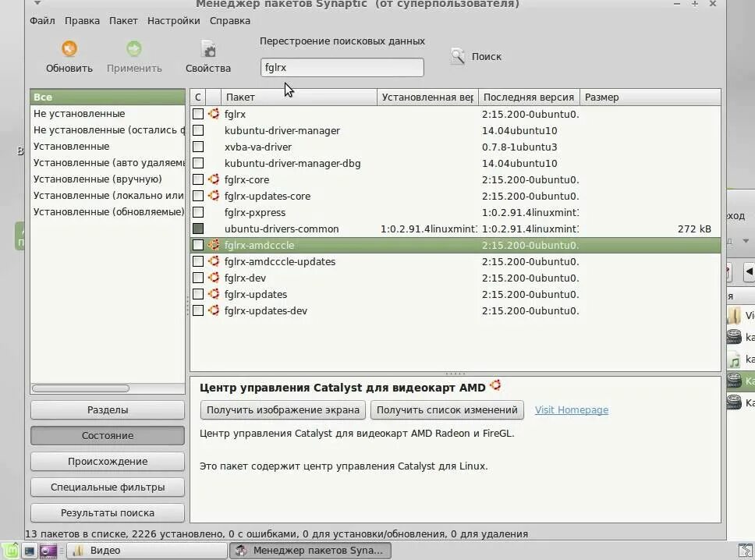
Task: Click Ubuntu logo beside fglrx package
Action: [x=214, y=114]
